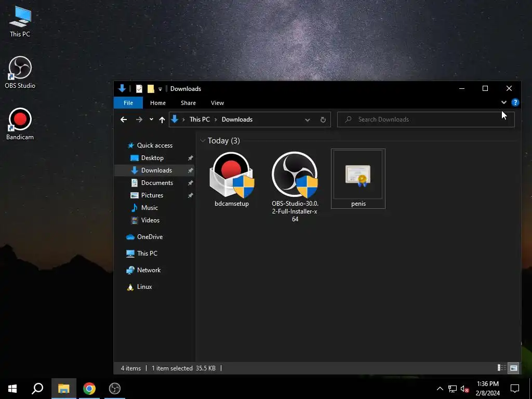Unpin Desktop pin icon in Quick access
The width and height of the screenshot is (532, 399).
[190, 158]
